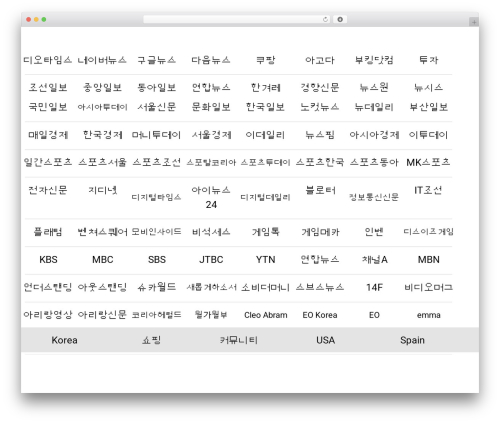Image resolution: width=500 pixels, height=423 pixels.
Task: Open the 슈카월드 link
Action: 157,287
